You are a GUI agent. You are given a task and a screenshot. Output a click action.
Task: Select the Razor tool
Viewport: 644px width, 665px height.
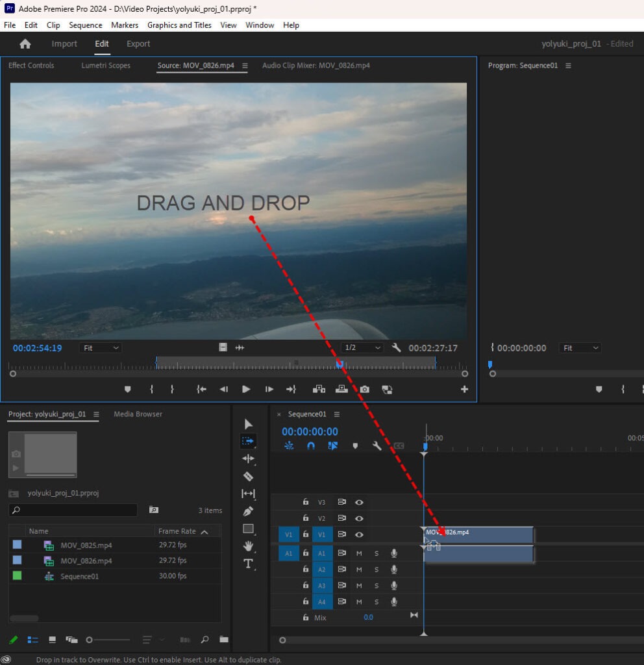(248, 476)
